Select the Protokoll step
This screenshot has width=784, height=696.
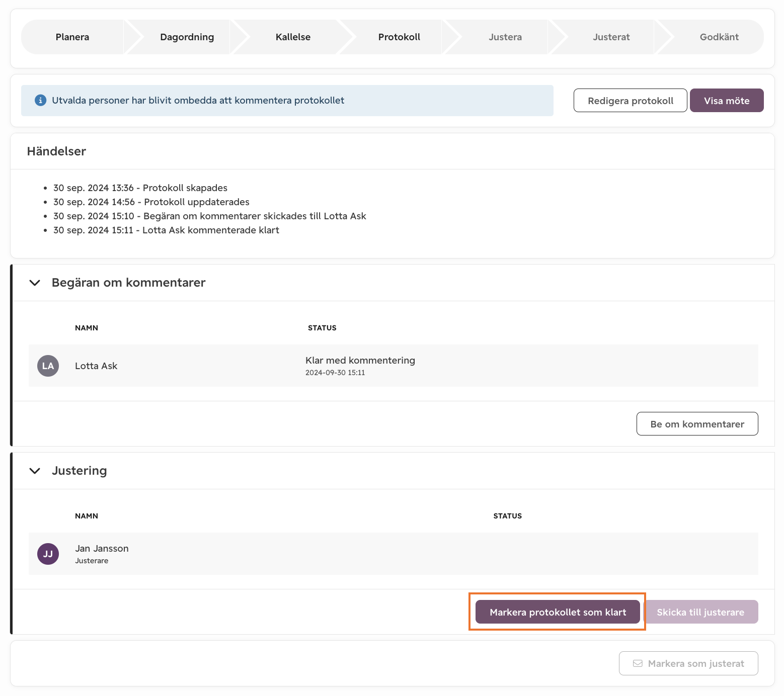pyautogui.click(x=399, y=37)
